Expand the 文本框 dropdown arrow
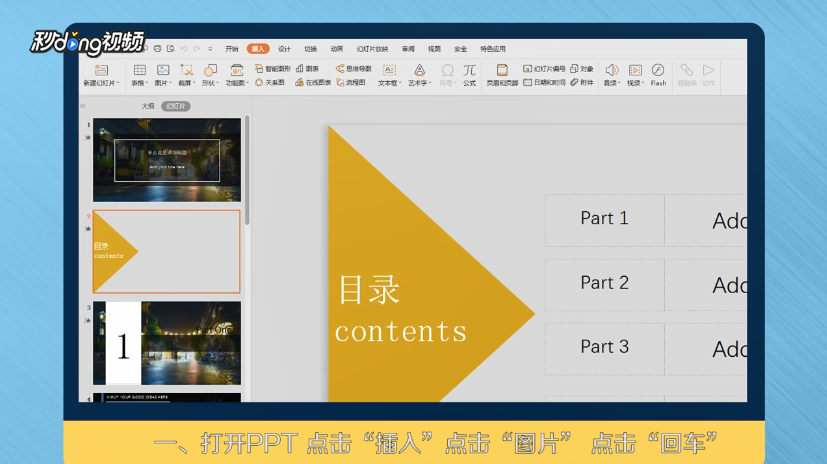Viewport: 827px width, 464px height. click(400, 83)
